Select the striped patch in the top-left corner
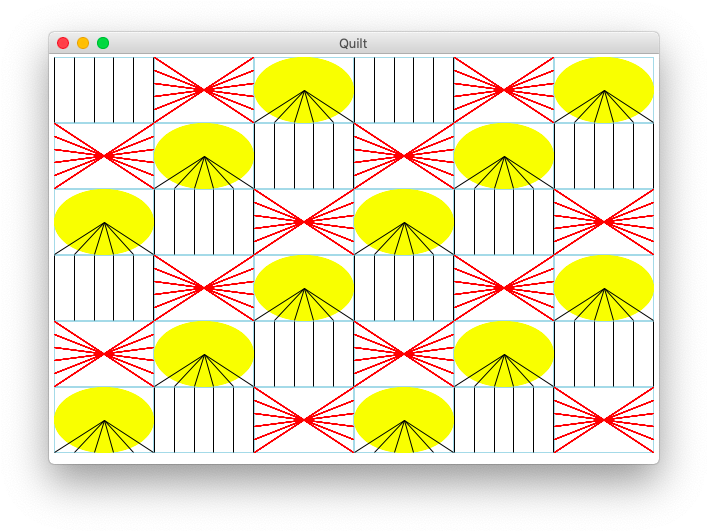Image resolution: width=707 pixels, height=531 pixels. pyautogui.click(x=104, y=90)
